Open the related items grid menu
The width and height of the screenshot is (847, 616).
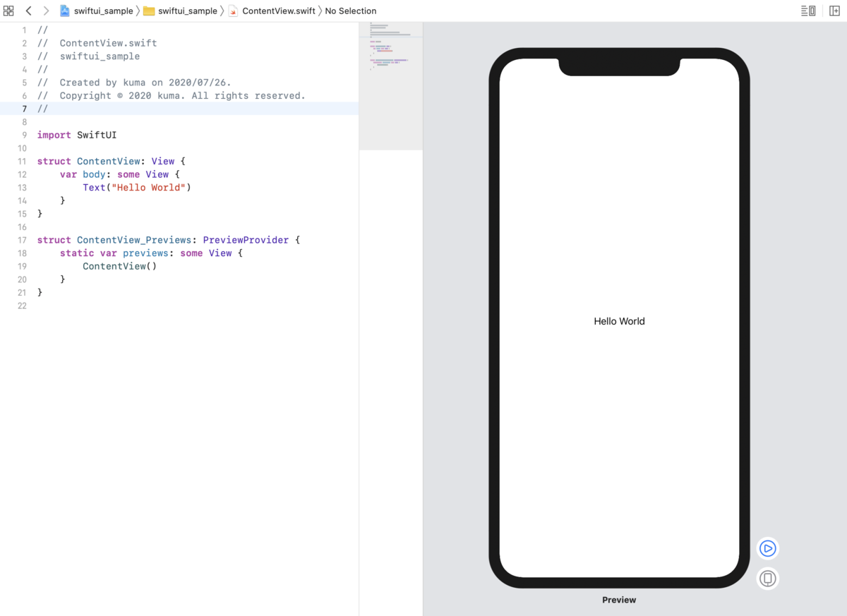8,11
